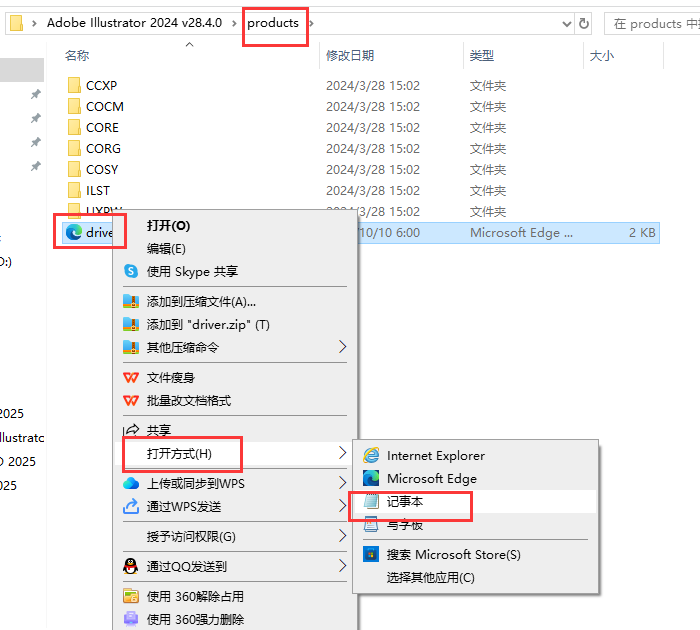Viewport: 700px width, 630px height.
Task: Choose 授予访问权限(G) menu entry
Action: pos(191,536)
